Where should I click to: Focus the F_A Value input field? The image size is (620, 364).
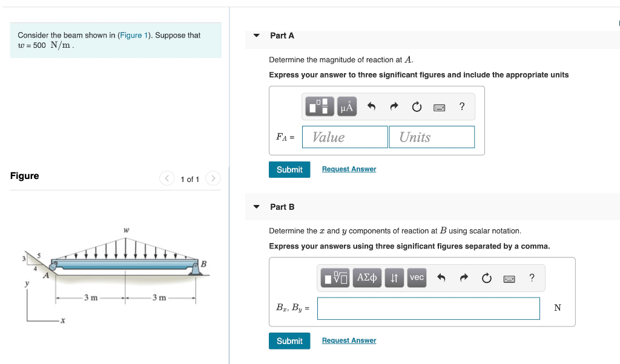point(345,137)
